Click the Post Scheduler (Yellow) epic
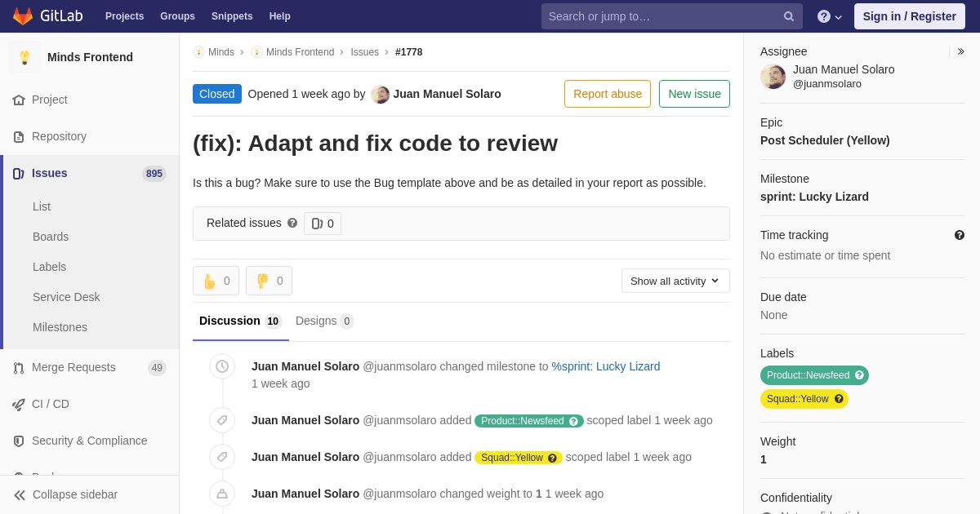The height and width of the screenshot is (514, 980). coord(825,140)
